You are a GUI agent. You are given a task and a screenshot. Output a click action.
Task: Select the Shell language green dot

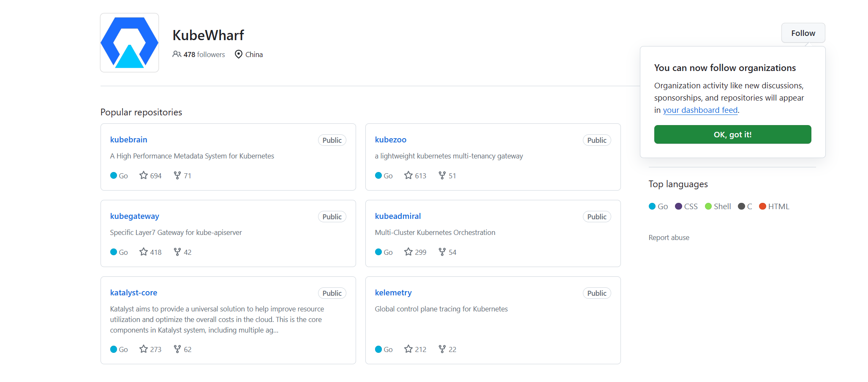point(708,206)
